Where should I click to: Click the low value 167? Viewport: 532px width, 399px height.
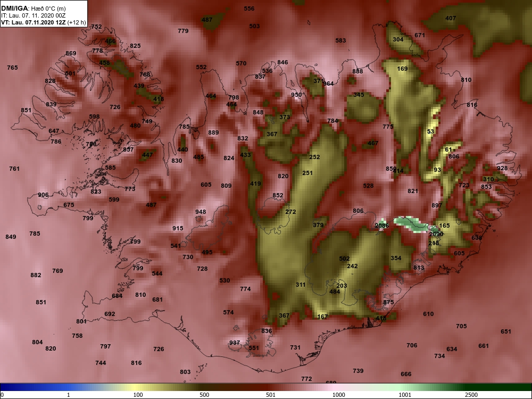pyautogui.click(x=322, y=316)
